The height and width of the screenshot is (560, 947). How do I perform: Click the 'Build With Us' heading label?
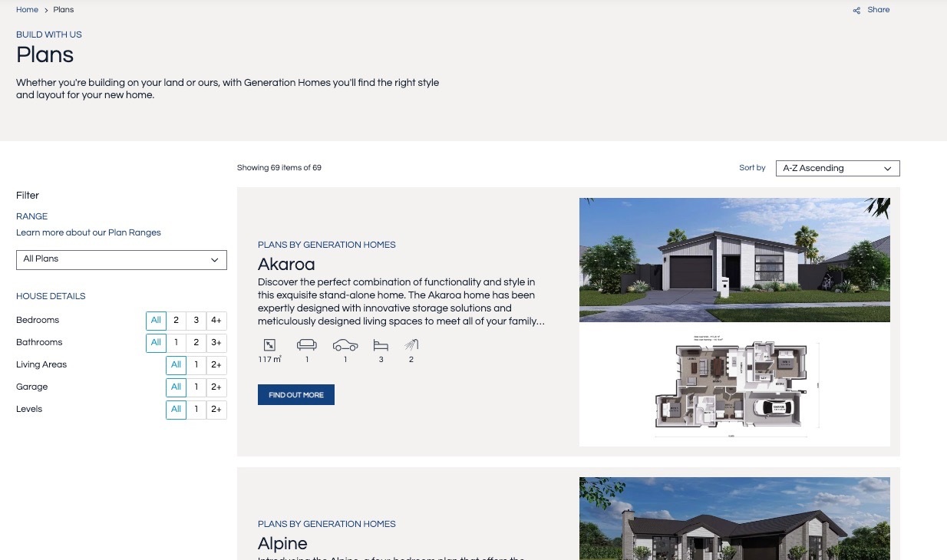(x=49, y=35)
